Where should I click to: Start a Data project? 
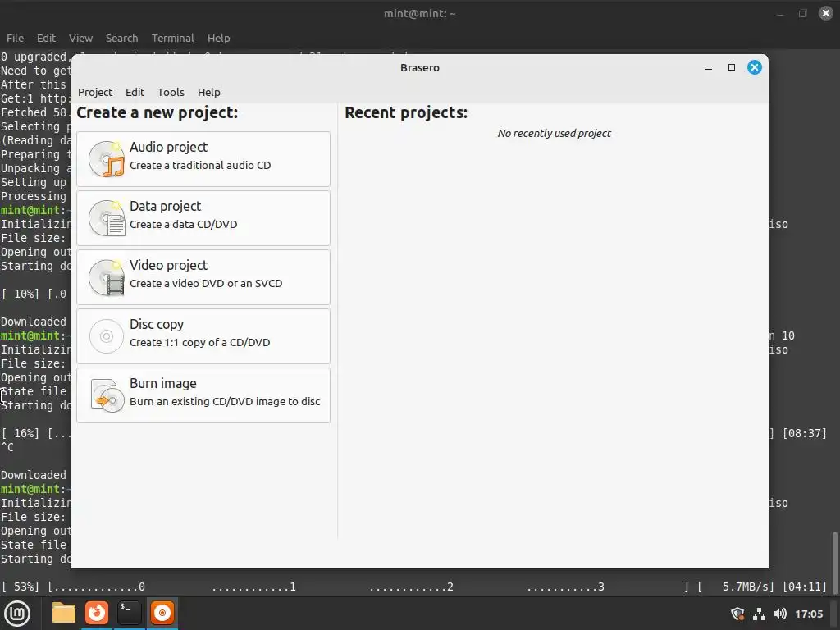coord(203,218)
